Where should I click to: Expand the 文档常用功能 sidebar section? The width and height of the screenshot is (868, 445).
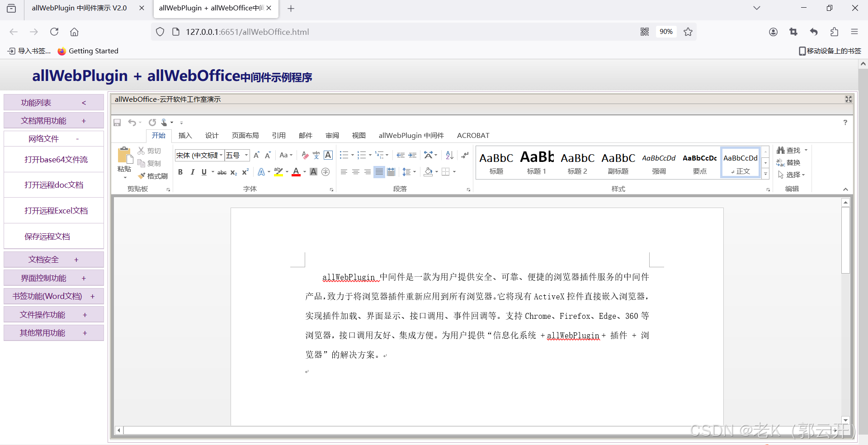(54, 121)
